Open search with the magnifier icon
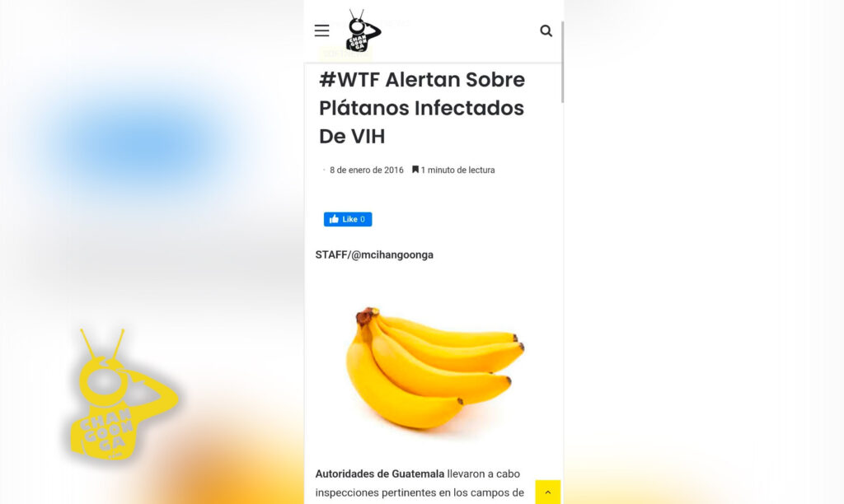 point(546,30)
